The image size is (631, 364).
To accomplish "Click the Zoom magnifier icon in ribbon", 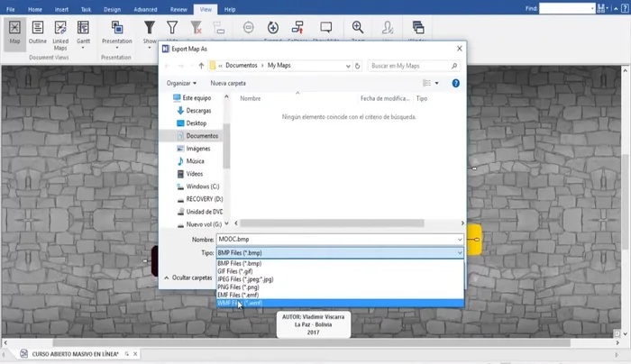I will [x=358, y=29].
